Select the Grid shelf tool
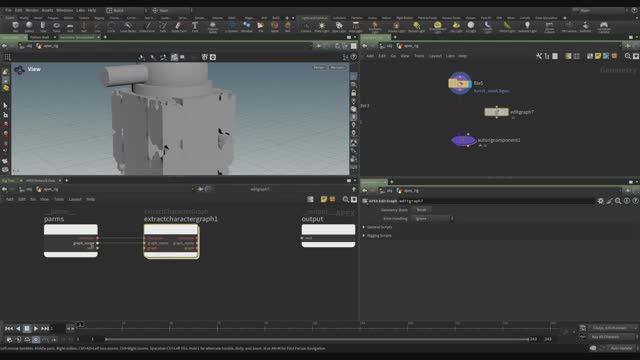 (x=70, y=27)
